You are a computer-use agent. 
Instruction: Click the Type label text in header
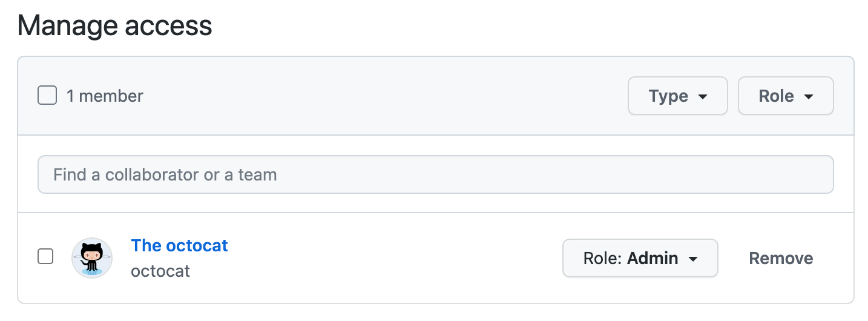(668, 96)
